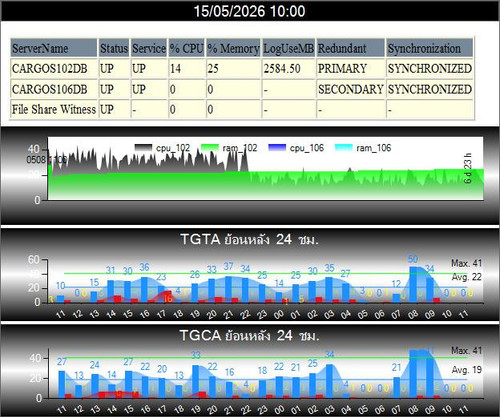Click the Status UP cell for File Share Witness
The width and height of the screenshot is (500, 417).
click(114, 109)
